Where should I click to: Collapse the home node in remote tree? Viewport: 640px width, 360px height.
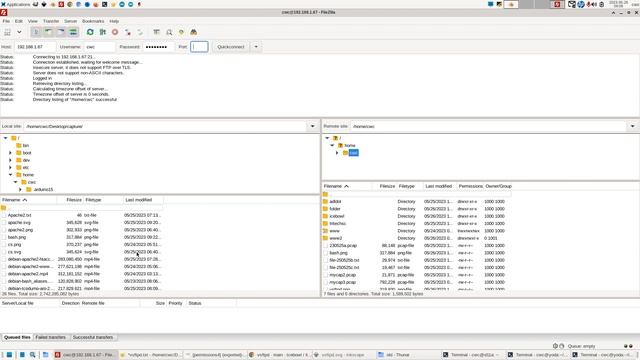(332, 146)
